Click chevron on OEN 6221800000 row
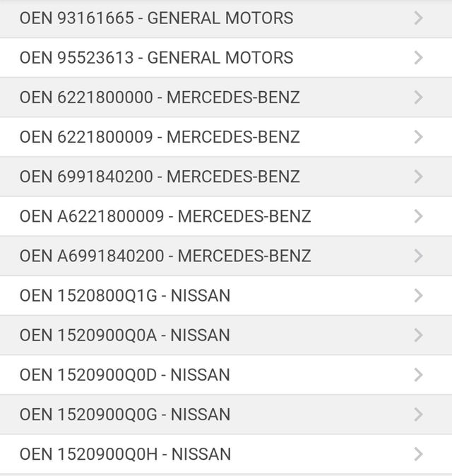 (419, 97)
